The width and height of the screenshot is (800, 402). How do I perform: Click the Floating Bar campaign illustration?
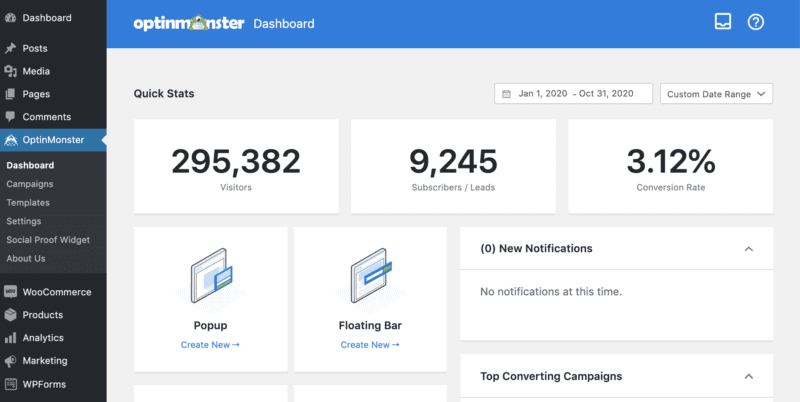click(x=370, y=276)
